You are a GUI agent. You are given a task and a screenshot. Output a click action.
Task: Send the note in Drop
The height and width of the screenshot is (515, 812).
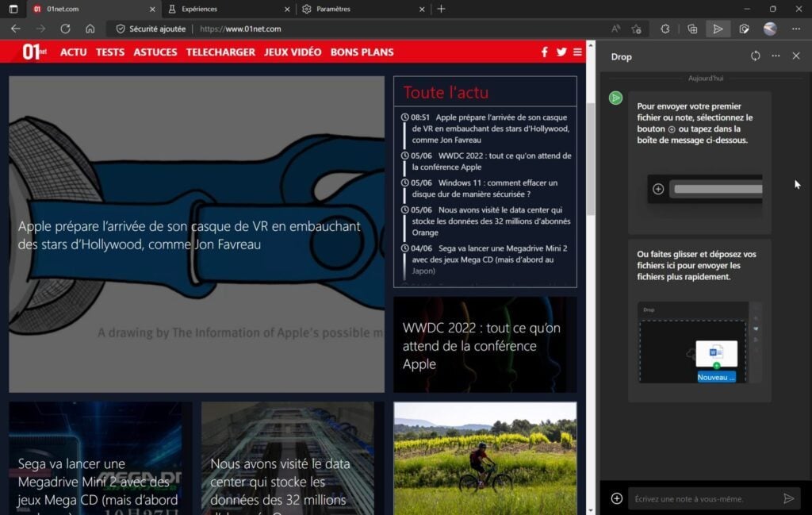[789, 498]
